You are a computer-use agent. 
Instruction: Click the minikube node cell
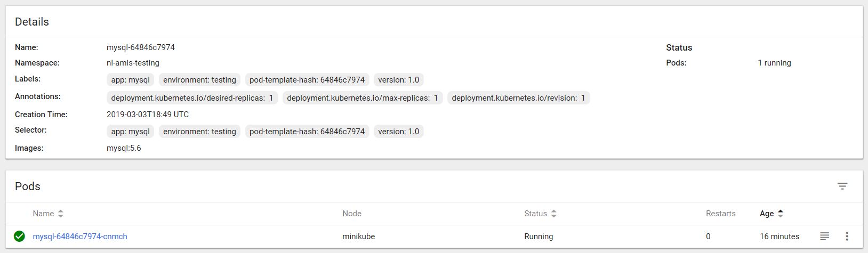(x=358, y=236)
